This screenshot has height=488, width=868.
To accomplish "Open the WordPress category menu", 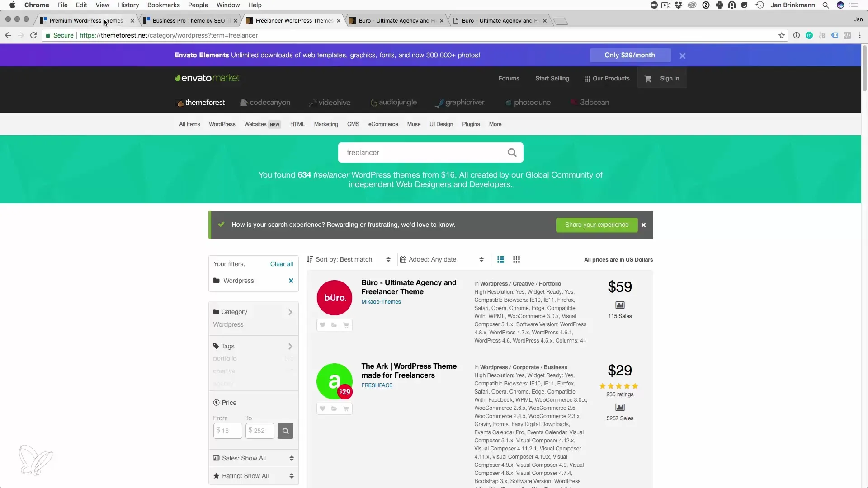I will [222, 124].
